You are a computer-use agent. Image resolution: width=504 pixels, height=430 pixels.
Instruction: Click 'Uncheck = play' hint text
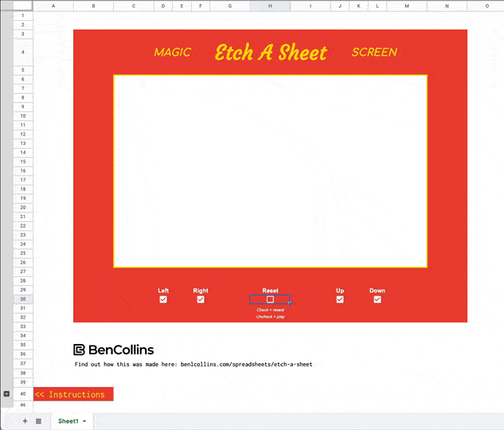click(x=271, y=317)
